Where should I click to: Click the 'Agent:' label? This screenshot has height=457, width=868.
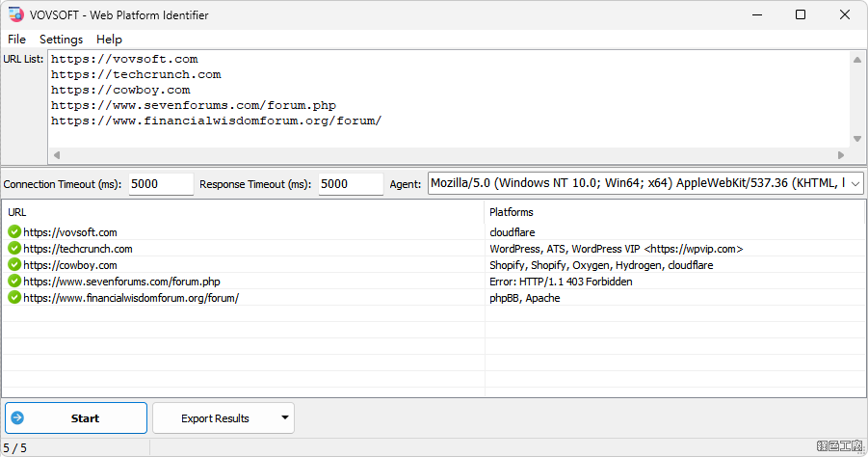click(x=406, y=184)
